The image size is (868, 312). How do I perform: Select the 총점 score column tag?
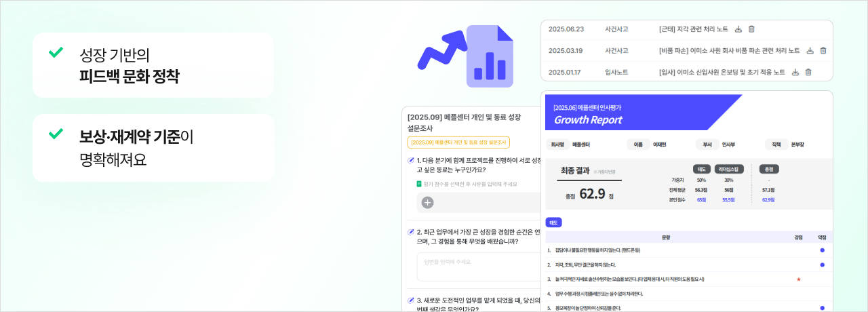768,169
